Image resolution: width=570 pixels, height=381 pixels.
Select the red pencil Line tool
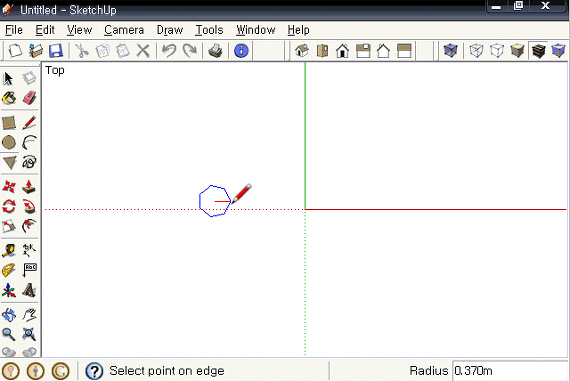(29, 123)
